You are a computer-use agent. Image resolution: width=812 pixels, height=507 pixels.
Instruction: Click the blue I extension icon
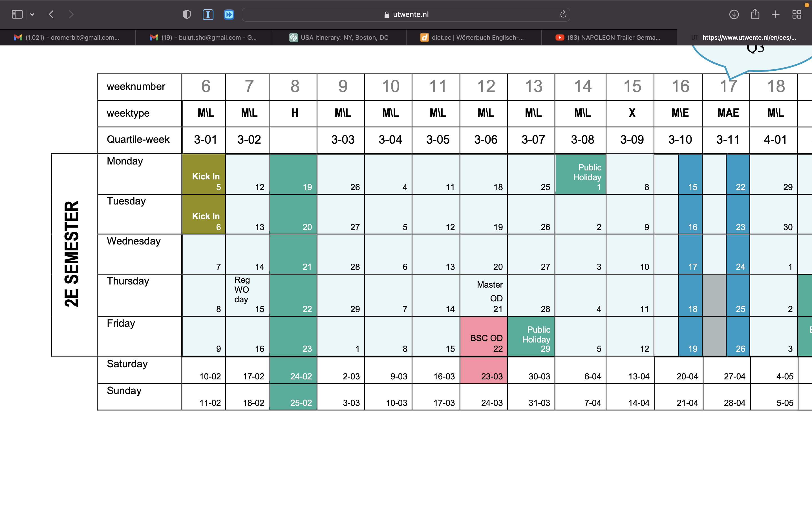[208, 14]
